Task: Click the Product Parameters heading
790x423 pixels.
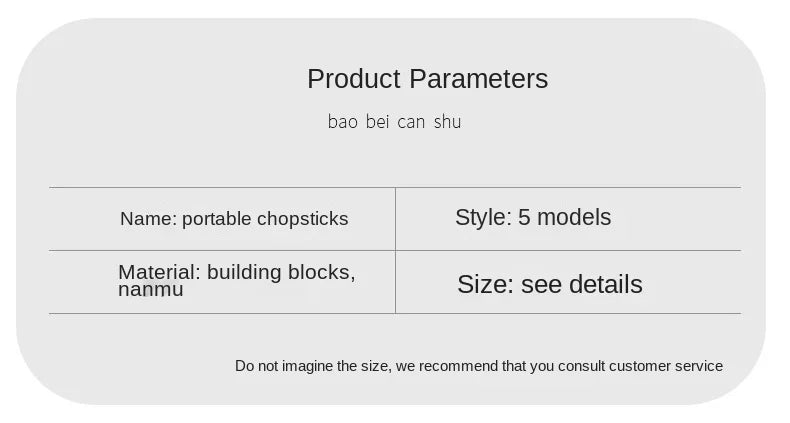Action: click(427, 79)
